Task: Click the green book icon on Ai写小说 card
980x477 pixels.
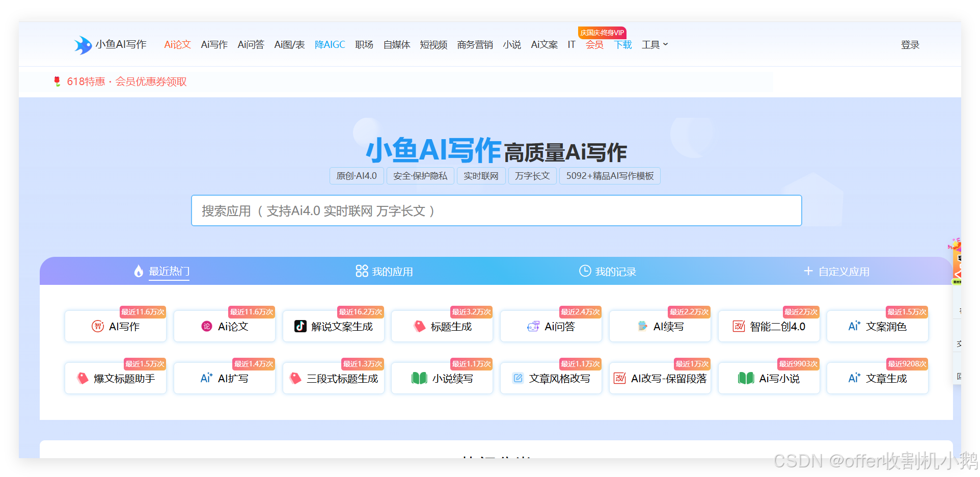Action: 746,378
